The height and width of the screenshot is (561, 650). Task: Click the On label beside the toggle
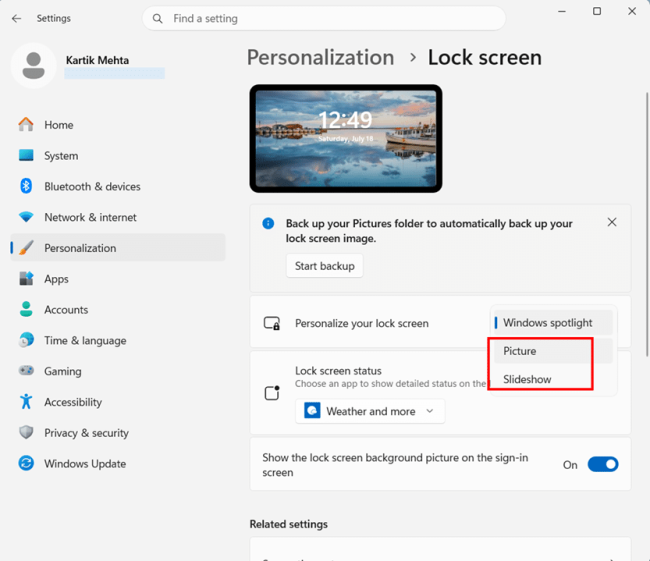point(570,465)
